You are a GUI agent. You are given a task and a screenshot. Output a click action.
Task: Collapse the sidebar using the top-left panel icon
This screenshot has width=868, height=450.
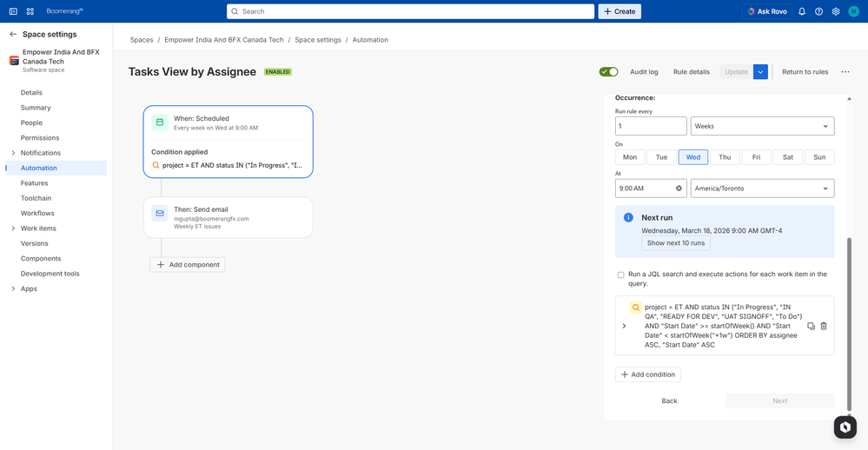(x=13, y=11)
